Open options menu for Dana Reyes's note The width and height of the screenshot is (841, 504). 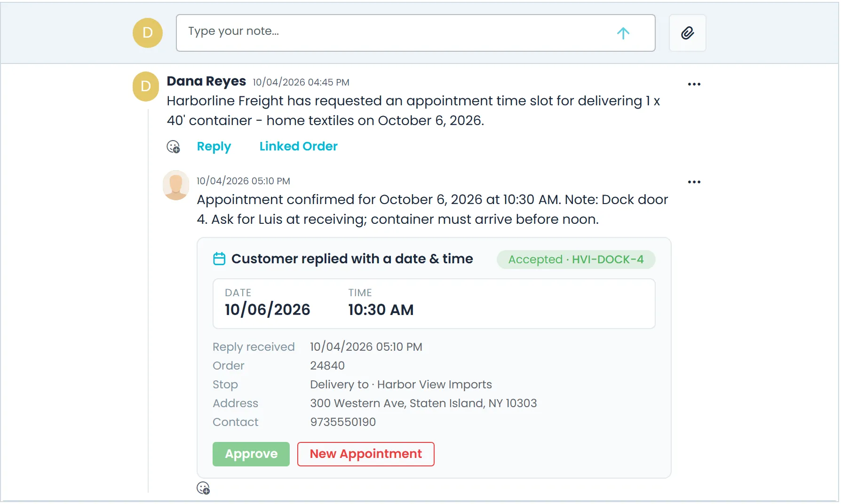(x=694, y=84)
